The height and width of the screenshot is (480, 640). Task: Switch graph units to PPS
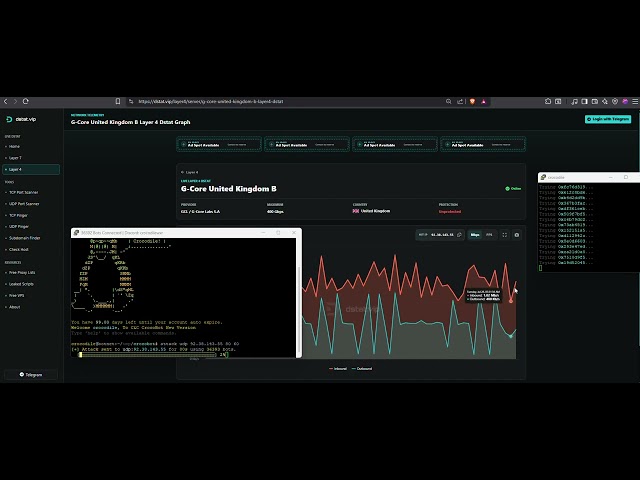coord(489,235)
